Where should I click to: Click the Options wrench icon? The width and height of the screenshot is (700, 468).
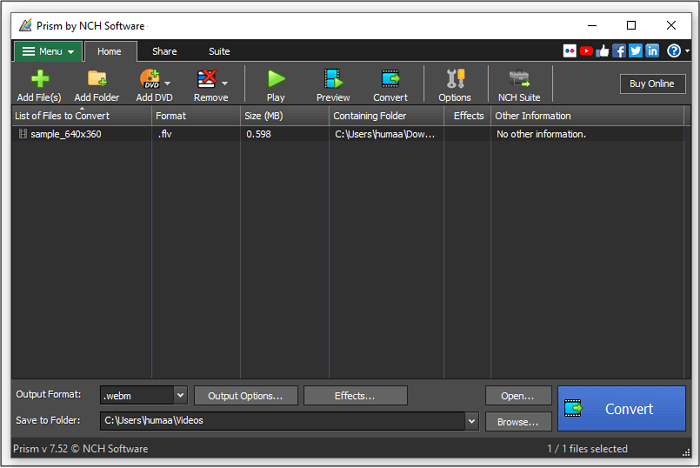click(454, 80)
